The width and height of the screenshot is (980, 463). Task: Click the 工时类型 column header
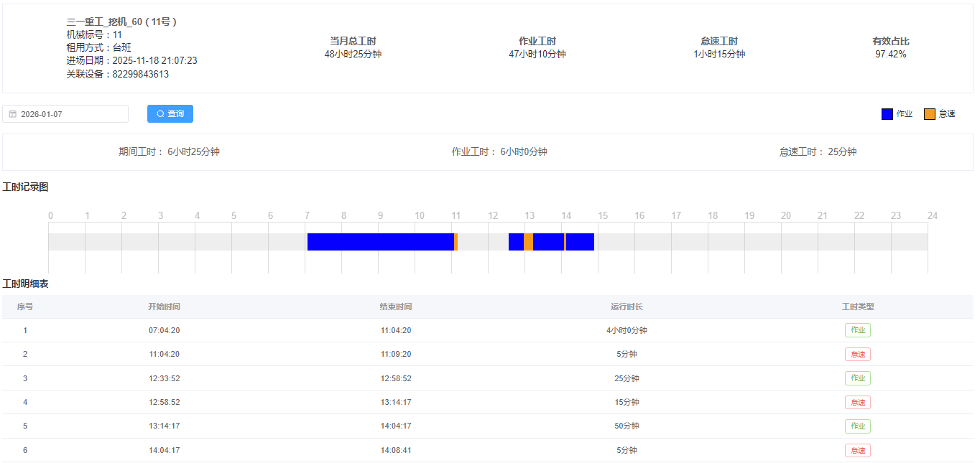tap(857, 307)
